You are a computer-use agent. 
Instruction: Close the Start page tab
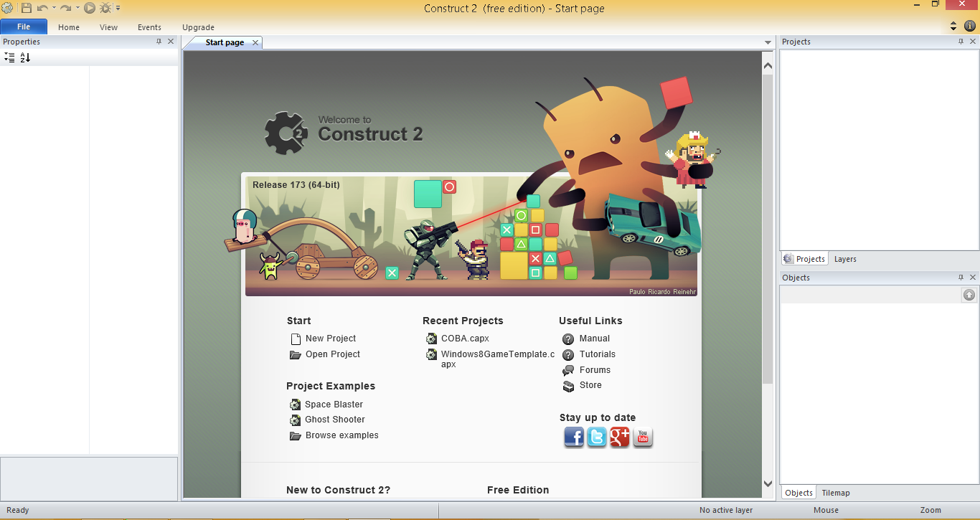[x=255, y=43]
